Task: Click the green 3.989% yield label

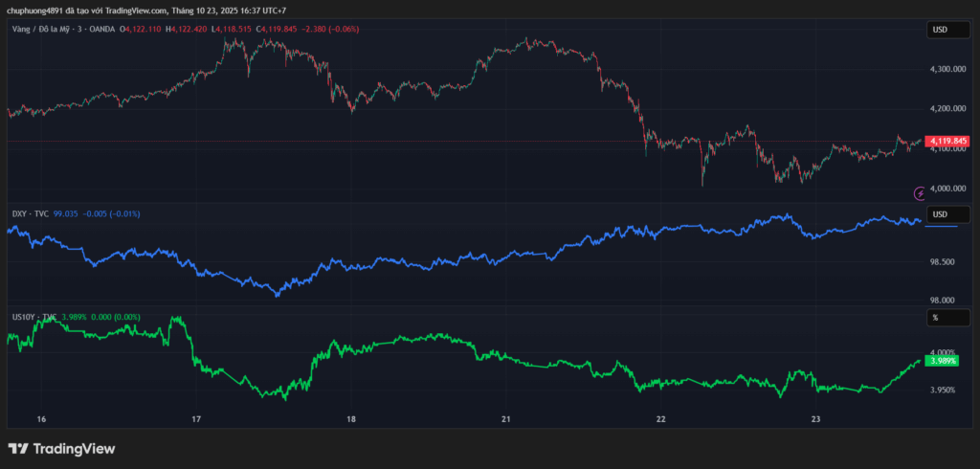Action: pos(943,361)
